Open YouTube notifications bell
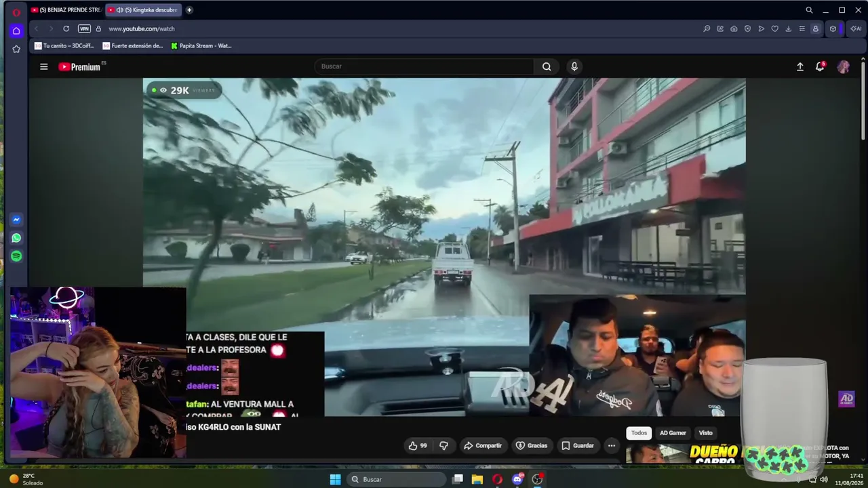 [820, 66]
